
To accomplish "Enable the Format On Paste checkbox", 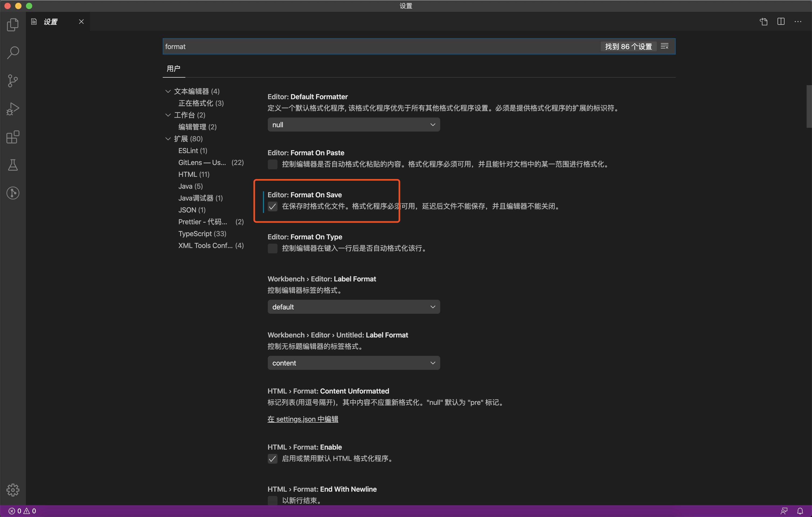I will (272, 164).
